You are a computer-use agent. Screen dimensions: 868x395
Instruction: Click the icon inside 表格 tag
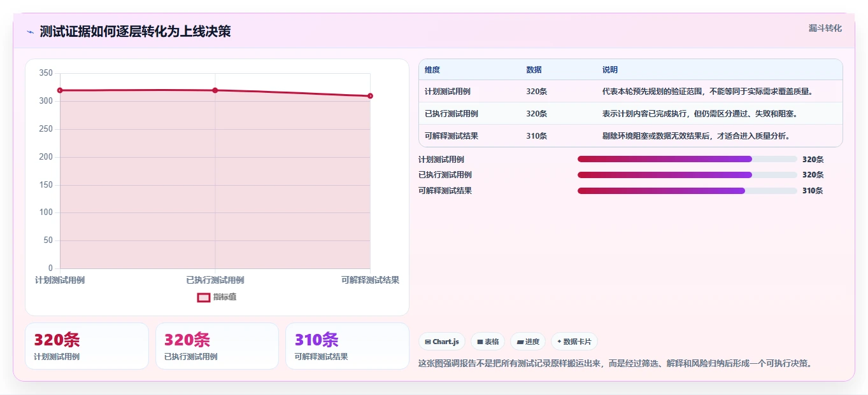tap(480, 342)
